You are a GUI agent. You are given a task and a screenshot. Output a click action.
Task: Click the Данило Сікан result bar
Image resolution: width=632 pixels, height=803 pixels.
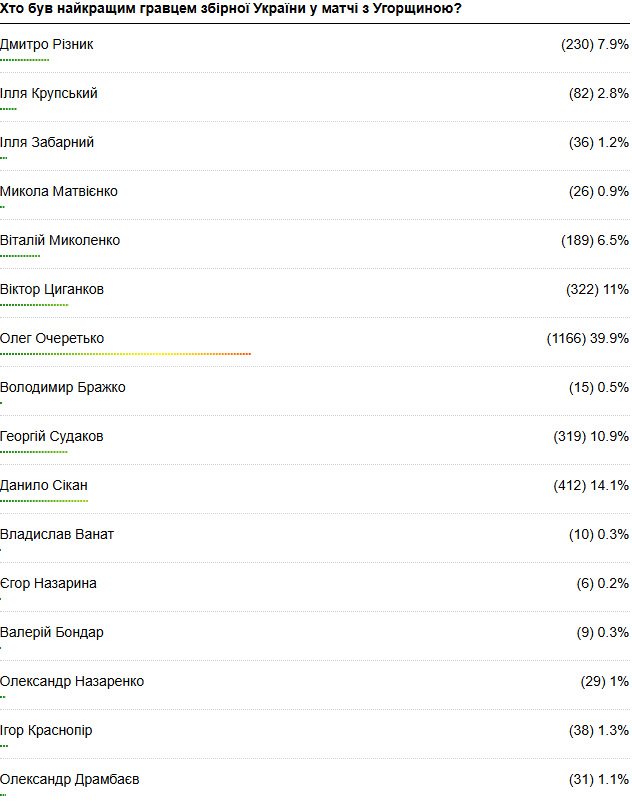[x=44, y=501]
